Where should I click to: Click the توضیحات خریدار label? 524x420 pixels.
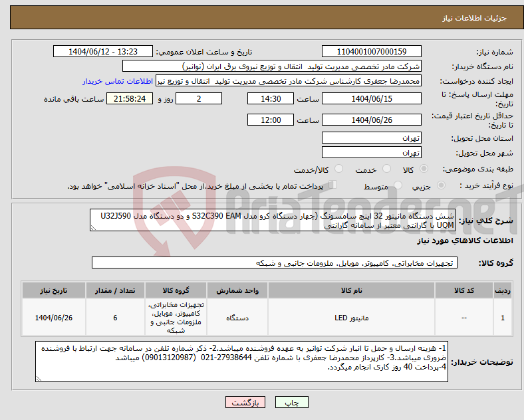pos(483,362)
